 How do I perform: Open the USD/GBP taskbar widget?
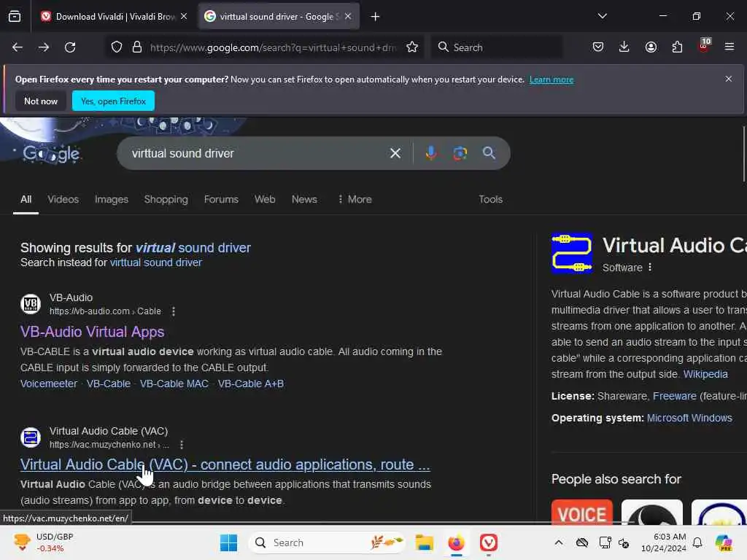(43, 542)
